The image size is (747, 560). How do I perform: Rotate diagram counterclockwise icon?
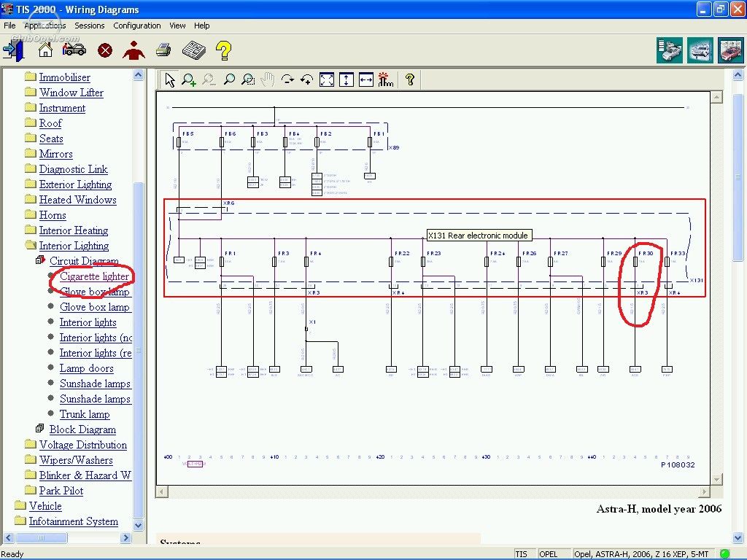307,79
